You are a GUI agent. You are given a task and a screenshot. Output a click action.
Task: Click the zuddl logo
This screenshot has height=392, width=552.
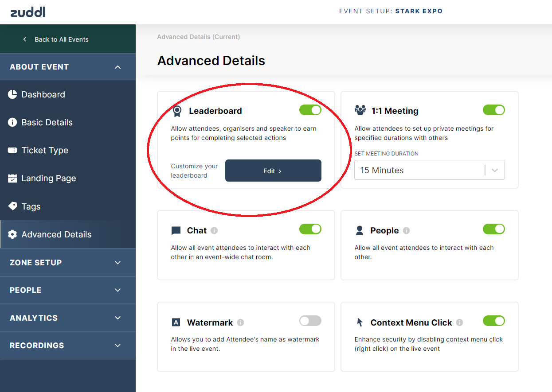pyautogui.click(x=28, y=12)
